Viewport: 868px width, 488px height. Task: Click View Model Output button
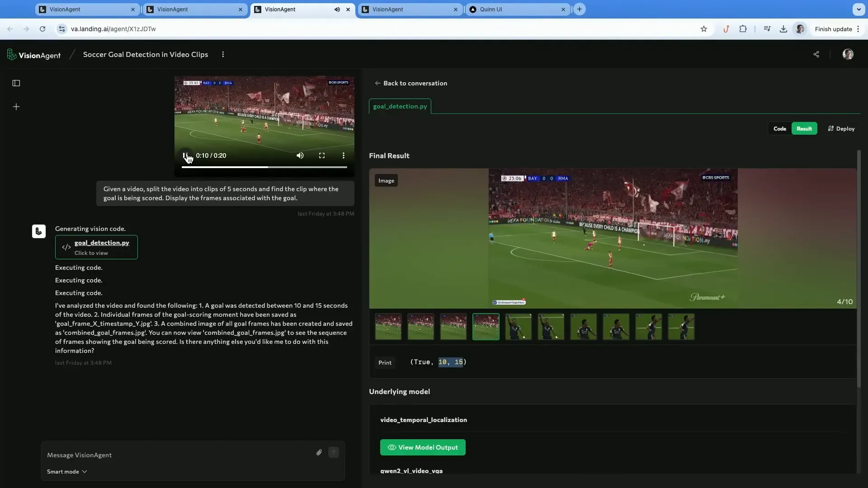coord(423,447)
